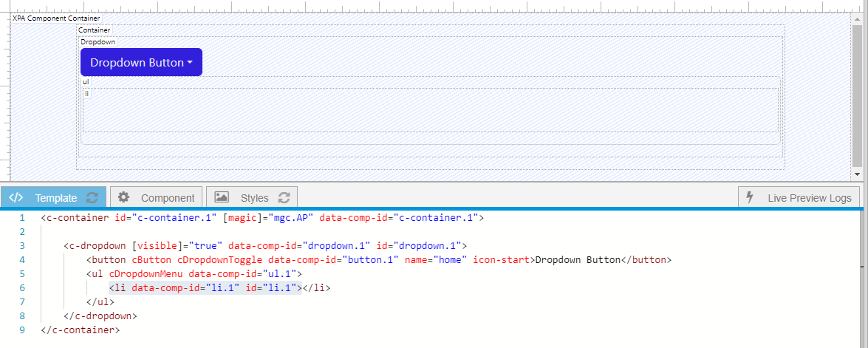Click the empty li box in the designer
Image resolution: width=868 pixels, height=348 pixels.
click(431, 109)
